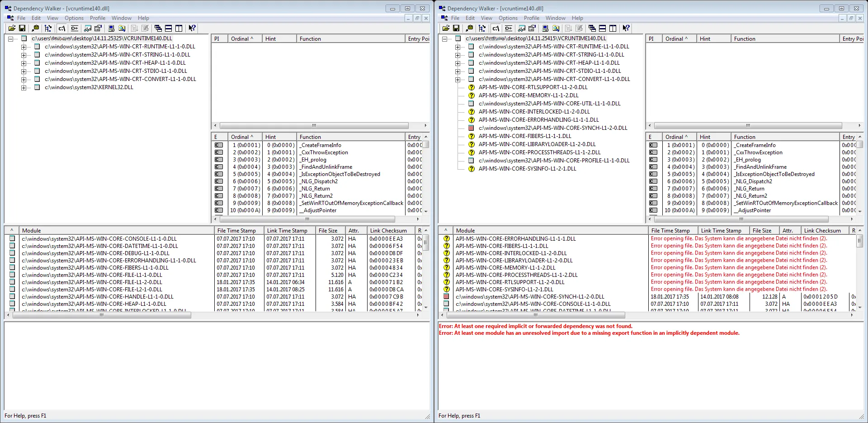
Task: Click the Cascade windows icon in left window
Action: point(158,28)
